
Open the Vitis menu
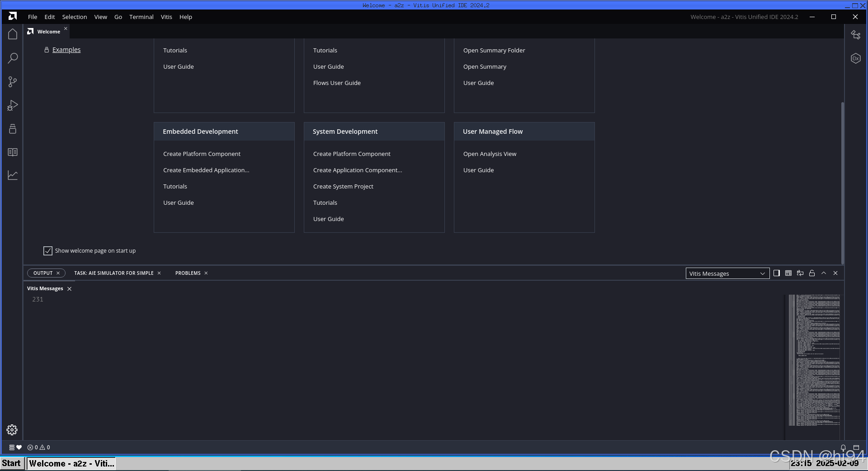coord(166,17)
